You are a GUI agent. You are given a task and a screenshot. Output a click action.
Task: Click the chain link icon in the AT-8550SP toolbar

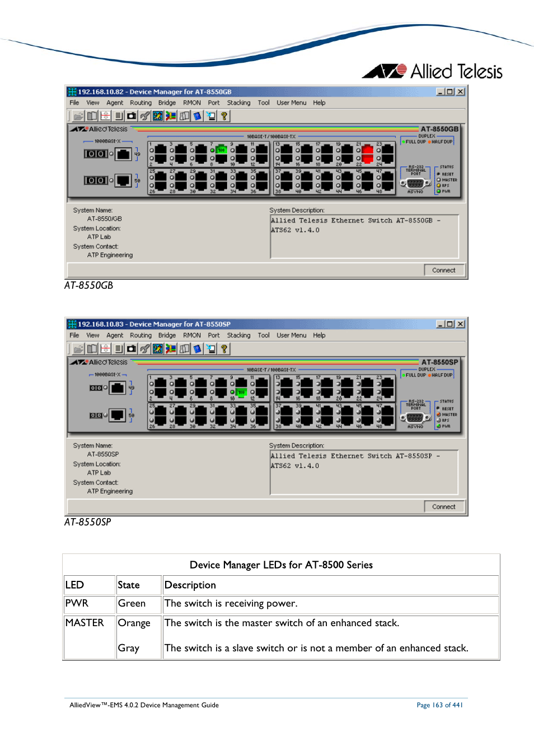pos(144,349)
